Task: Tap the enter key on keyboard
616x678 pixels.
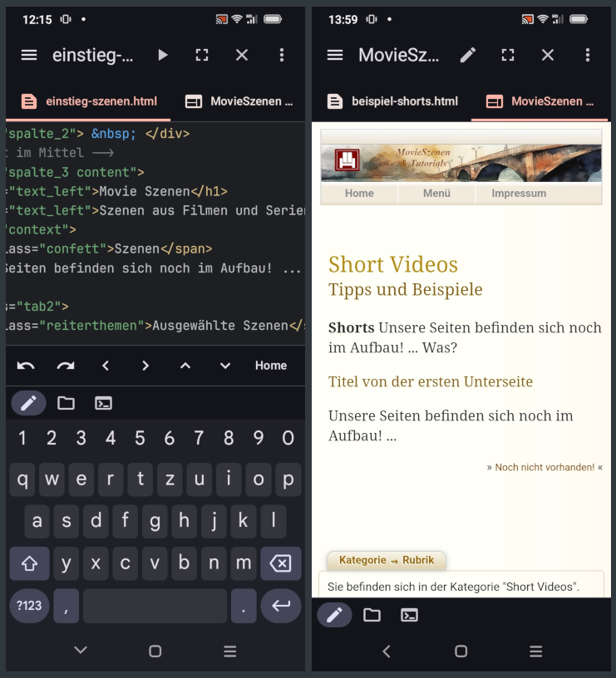Action: pos(281,606)
